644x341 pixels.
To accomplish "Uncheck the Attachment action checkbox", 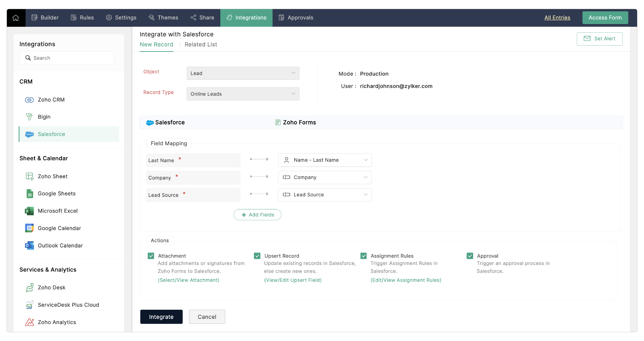I will [x=151, y=256].
